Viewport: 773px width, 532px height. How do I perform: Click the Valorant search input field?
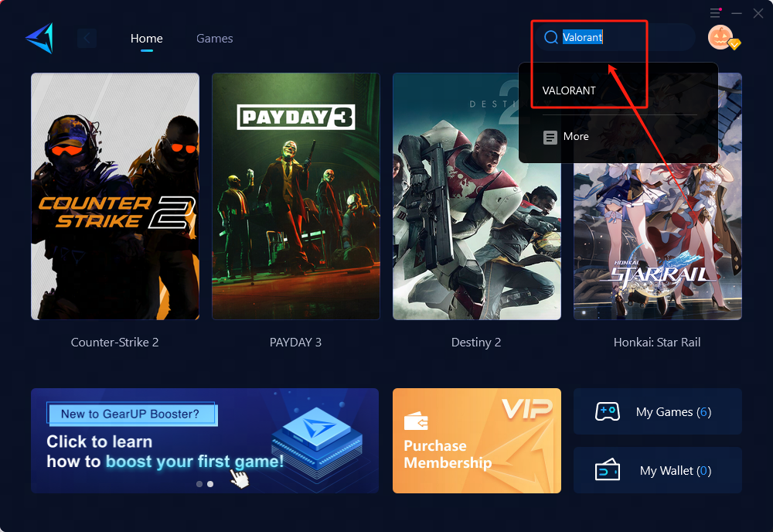click(618, 37)
